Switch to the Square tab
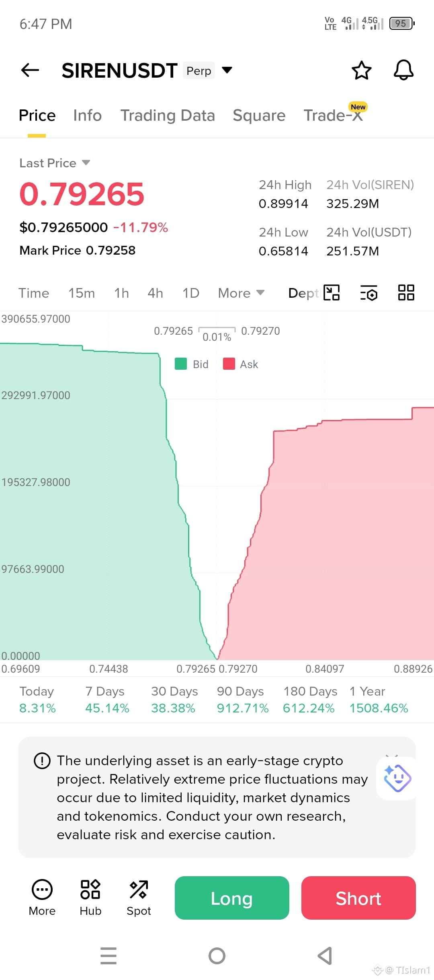Viewport: 434px width, 980px height. coord(259,115)
